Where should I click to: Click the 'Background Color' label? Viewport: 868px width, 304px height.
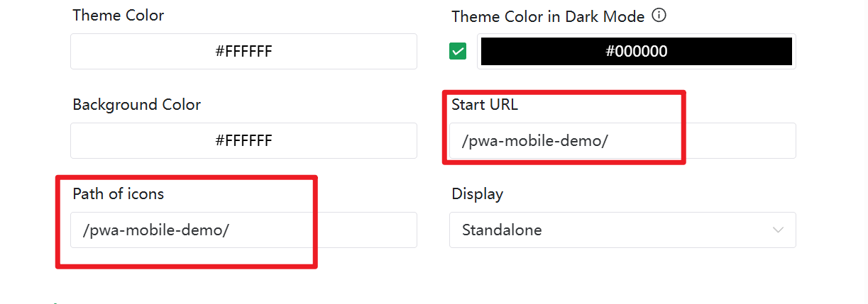136,105
